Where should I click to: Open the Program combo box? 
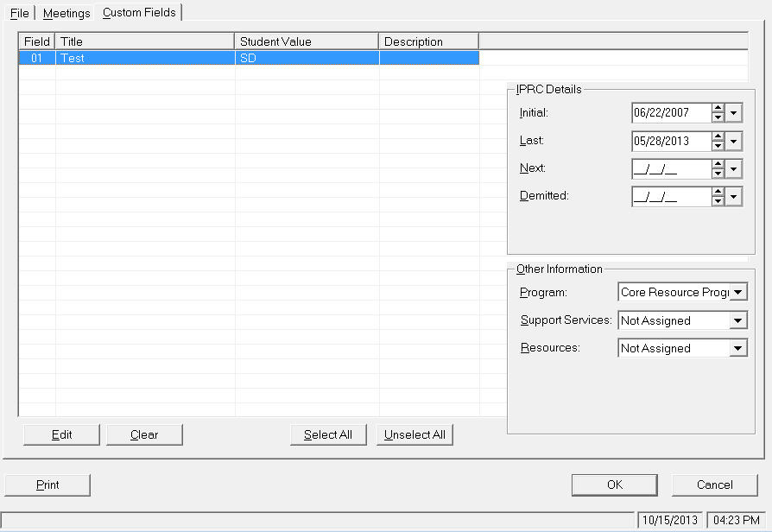tap(738, 293)
